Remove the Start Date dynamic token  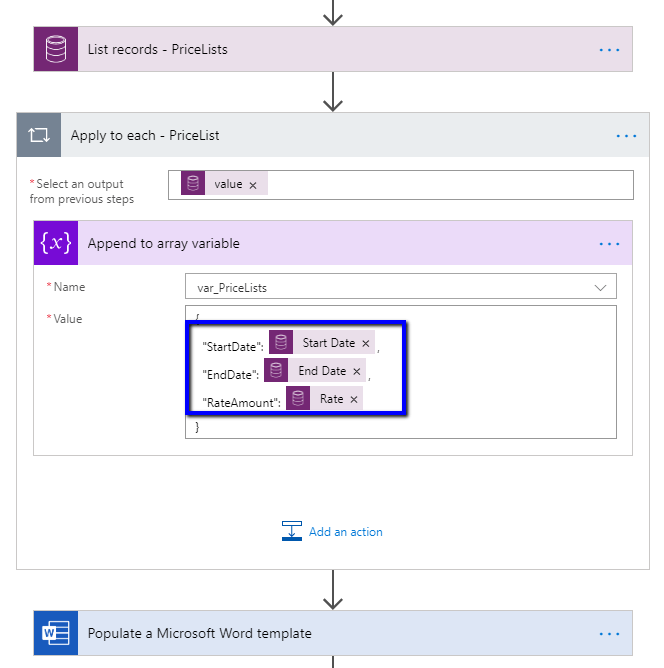[365, 344]
